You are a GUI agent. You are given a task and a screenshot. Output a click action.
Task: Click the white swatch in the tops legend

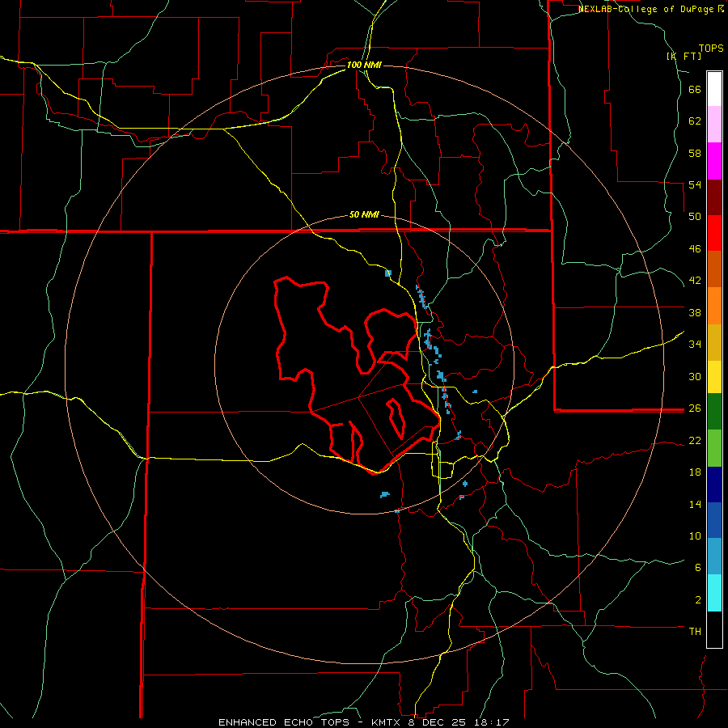point(714,89)
